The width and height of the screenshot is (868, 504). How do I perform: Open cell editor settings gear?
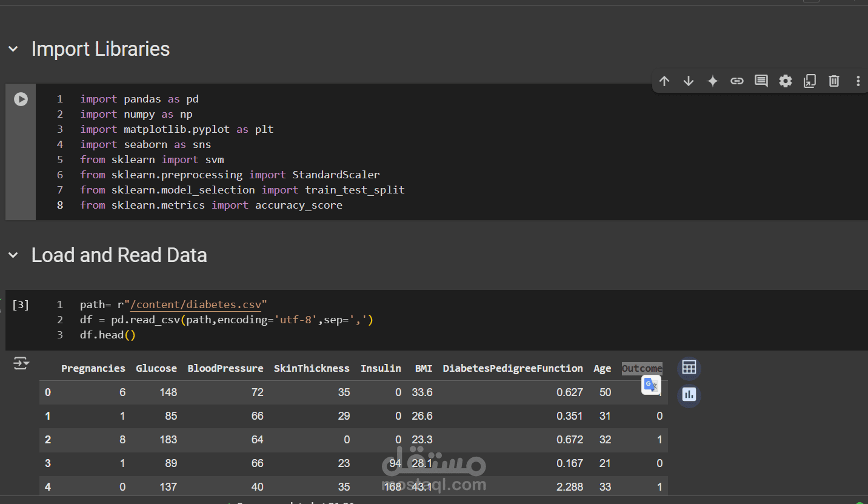point(786,81)
